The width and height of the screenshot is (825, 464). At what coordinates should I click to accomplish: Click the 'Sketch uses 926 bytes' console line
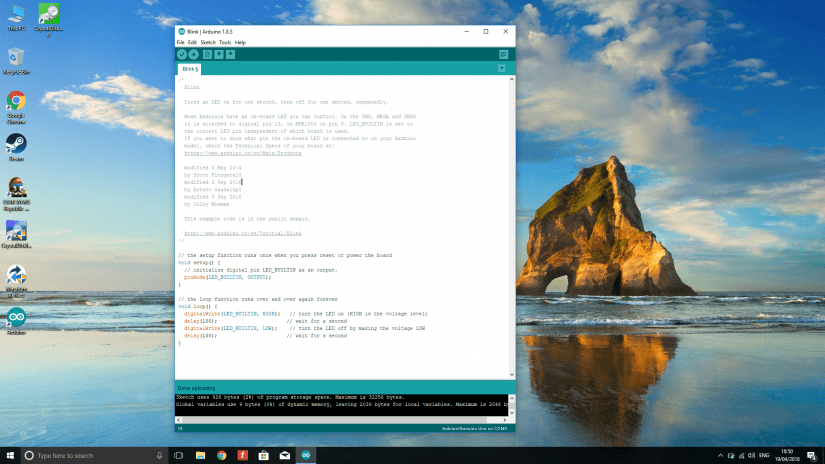pos(290,397)
